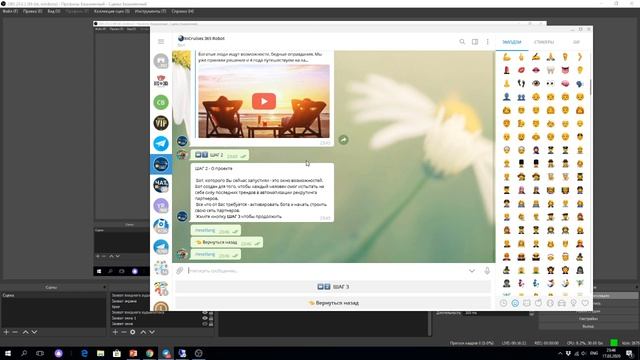Switch to the СТИКЕРЫ tab
Image resolution: width=640 pixels, height=360 pixels.
[x=544, y=42]
